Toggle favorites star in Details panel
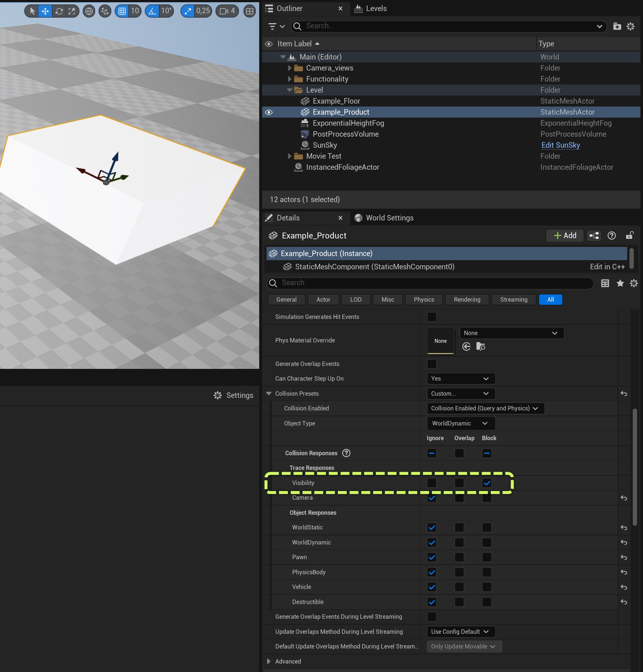The image size is (643, 672). point(620,283)
